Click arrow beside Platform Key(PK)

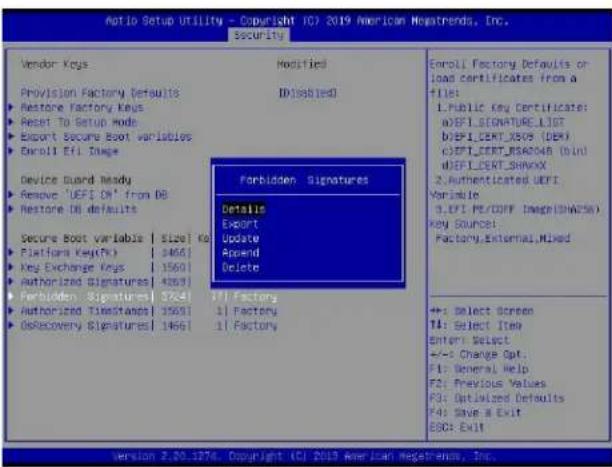[11, 252]
